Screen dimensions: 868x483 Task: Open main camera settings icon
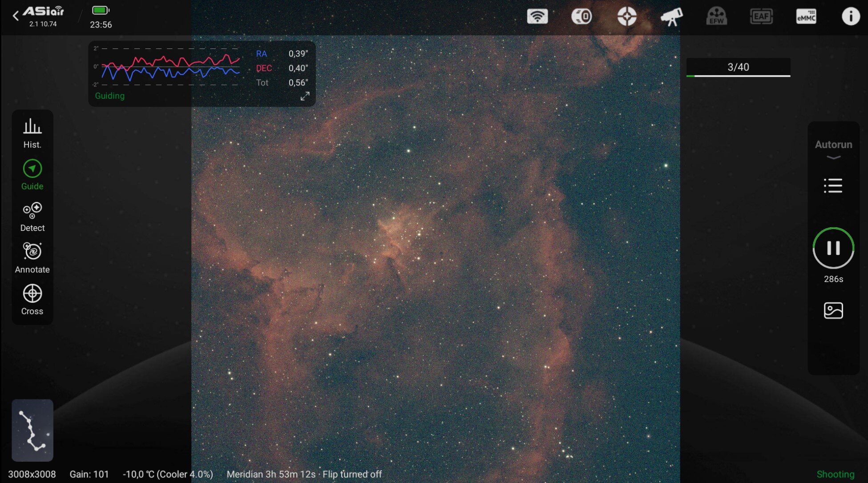point(581,16)
